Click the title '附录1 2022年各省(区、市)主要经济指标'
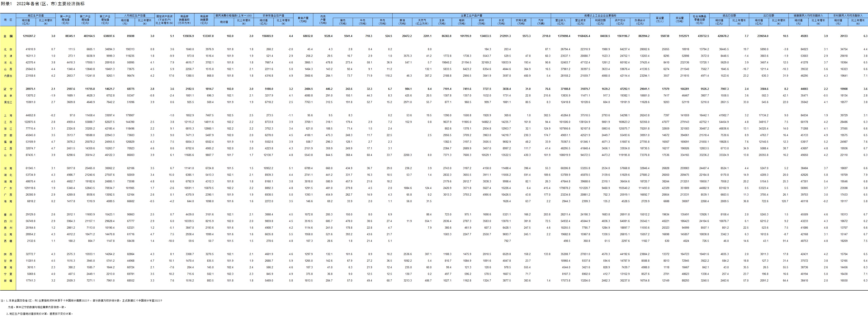Screen dimensions: 868x317 point(43,4)
